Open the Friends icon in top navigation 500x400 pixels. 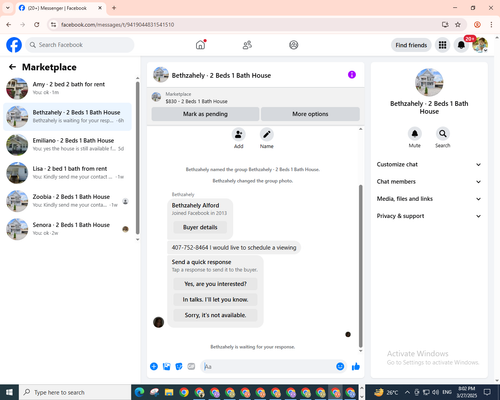click(247, 45)
